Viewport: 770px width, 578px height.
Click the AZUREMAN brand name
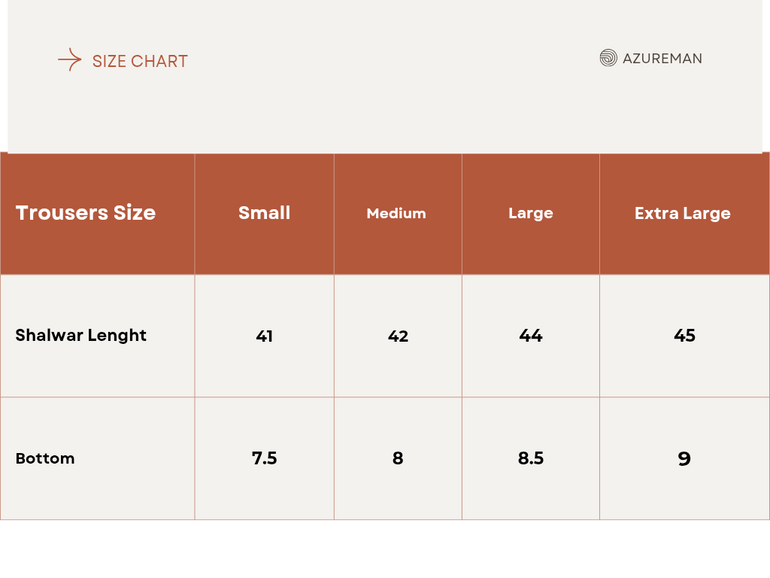point(662,59)
